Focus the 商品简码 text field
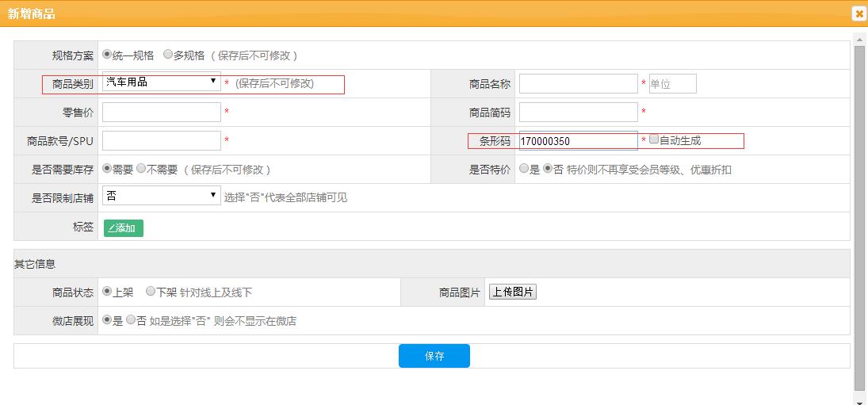 click(578, 113)
